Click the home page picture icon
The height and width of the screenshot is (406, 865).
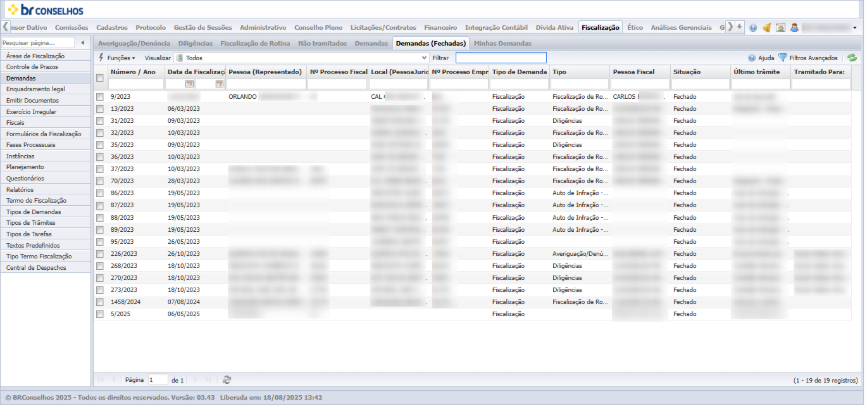pyautogui.click(x=781, y=28)
